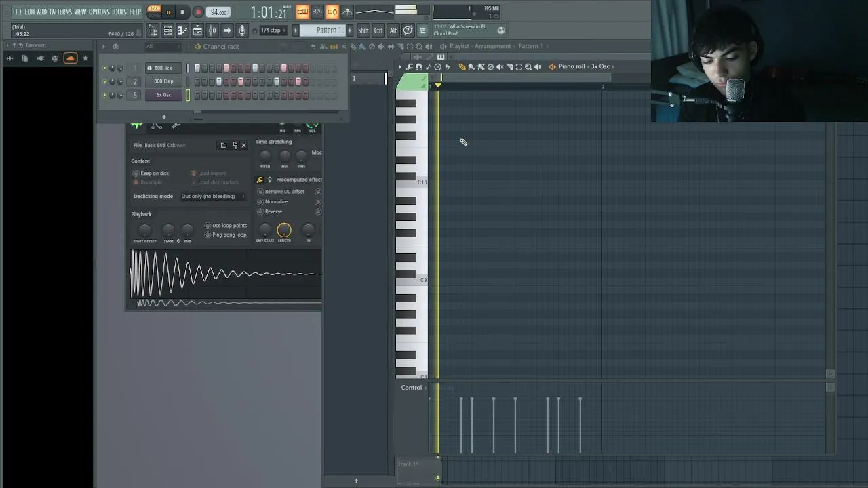Open the channel rack from main toolbar
This screenshot has width=868, height=488.
coord(167,30)
